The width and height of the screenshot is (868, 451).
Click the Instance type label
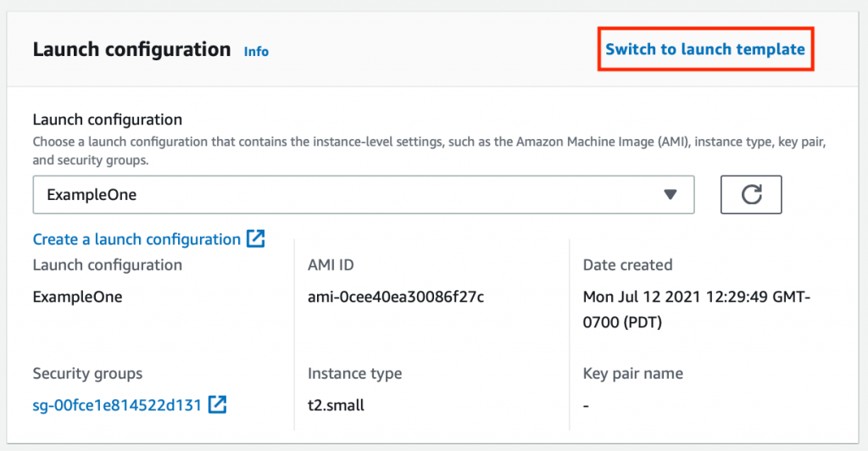(354, 373)
